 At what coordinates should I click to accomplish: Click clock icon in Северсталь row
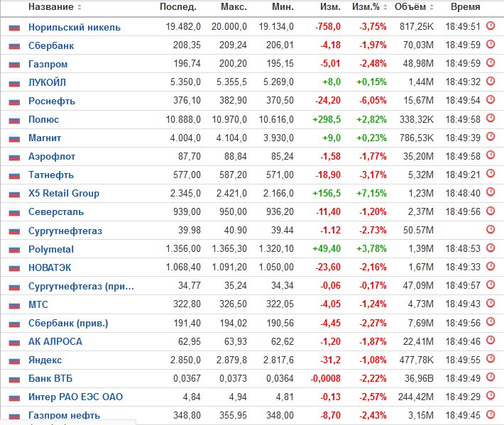(x=491, y=211)
